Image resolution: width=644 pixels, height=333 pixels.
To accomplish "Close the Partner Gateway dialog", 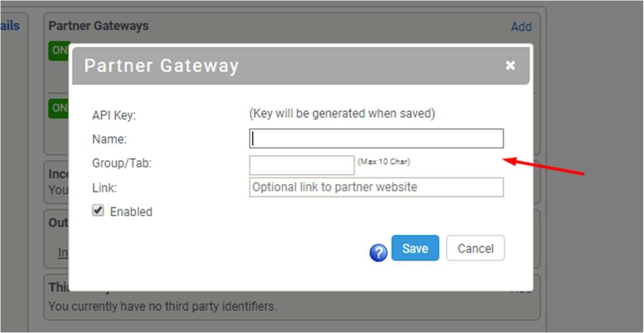I will (x=510, y=65).
